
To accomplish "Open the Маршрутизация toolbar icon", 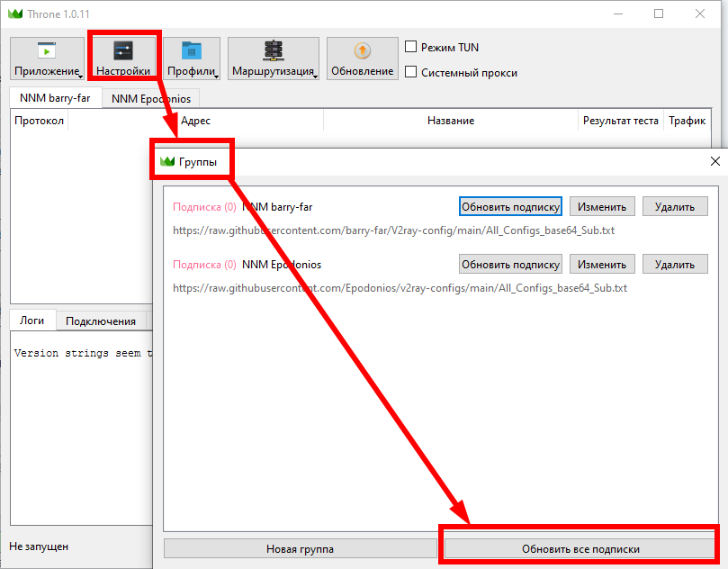I will click(273, 51).
